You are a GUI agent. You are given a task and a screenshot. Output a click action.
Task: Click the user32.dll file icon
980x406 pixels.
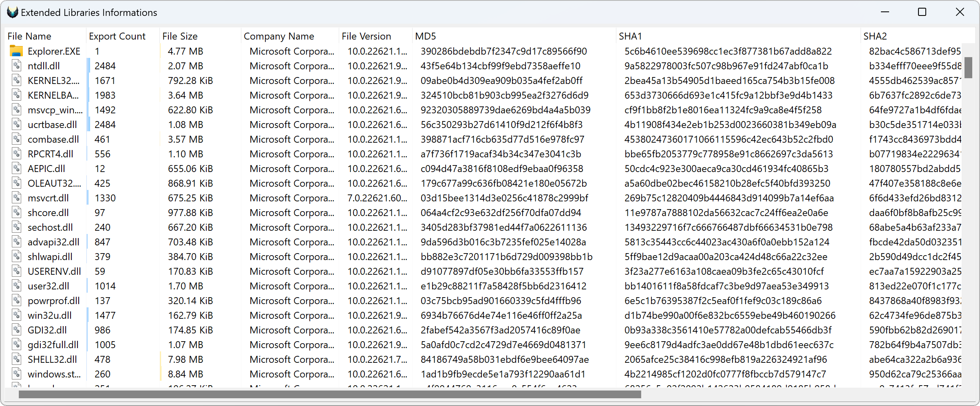pos(16,286)
